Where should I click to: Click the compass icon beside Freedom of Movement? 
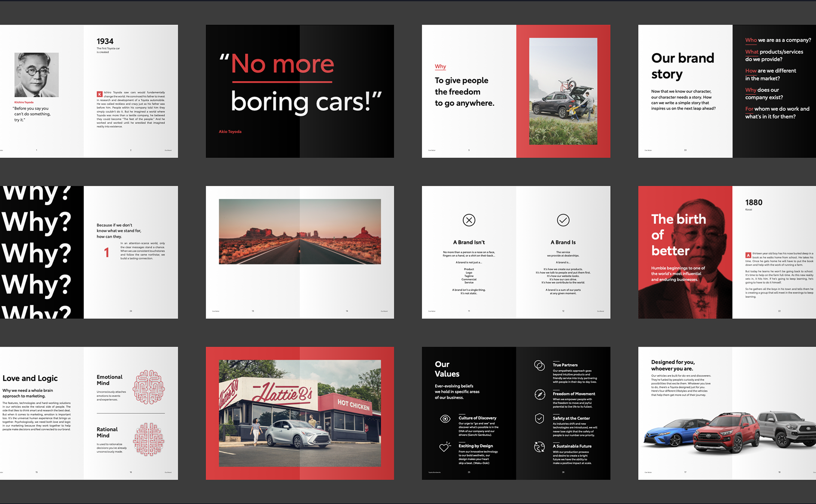(x=540, y=394)
